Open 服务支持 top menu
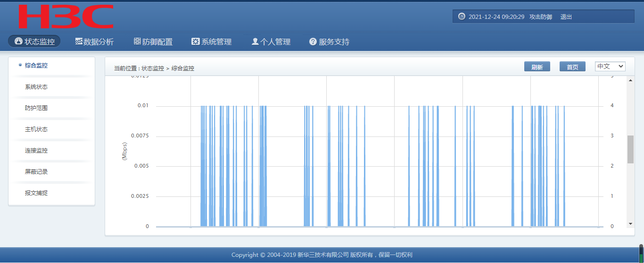The height and width of the screenshot is (263, 644). pos(330,42)
